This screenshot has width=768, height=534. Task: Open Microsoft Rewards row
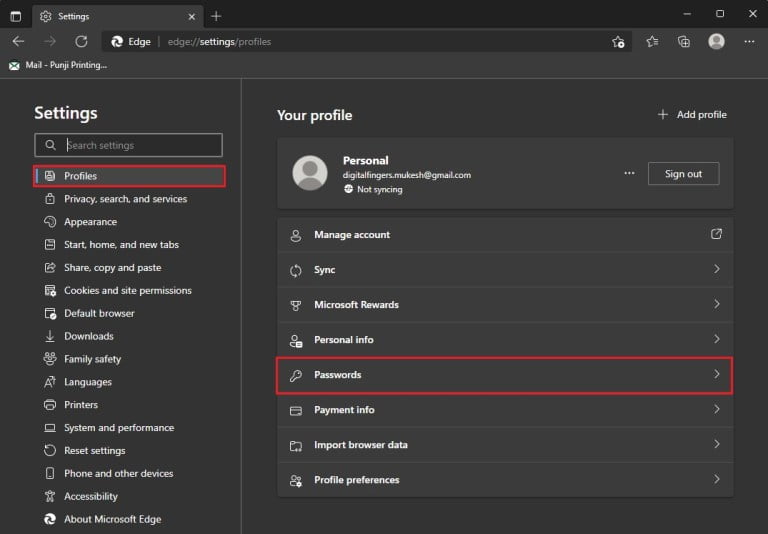505,305
